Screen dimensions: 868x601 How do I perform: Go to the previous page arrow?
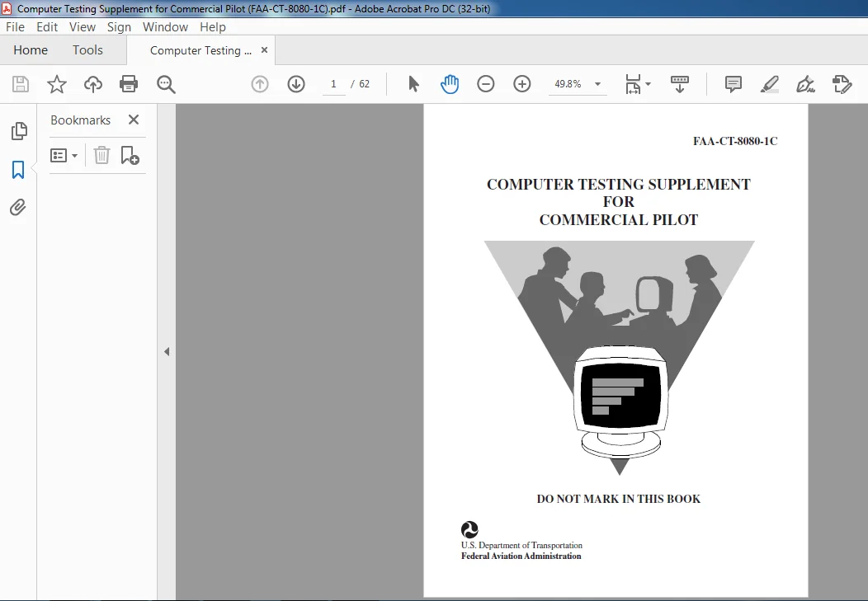coord(260,84)
